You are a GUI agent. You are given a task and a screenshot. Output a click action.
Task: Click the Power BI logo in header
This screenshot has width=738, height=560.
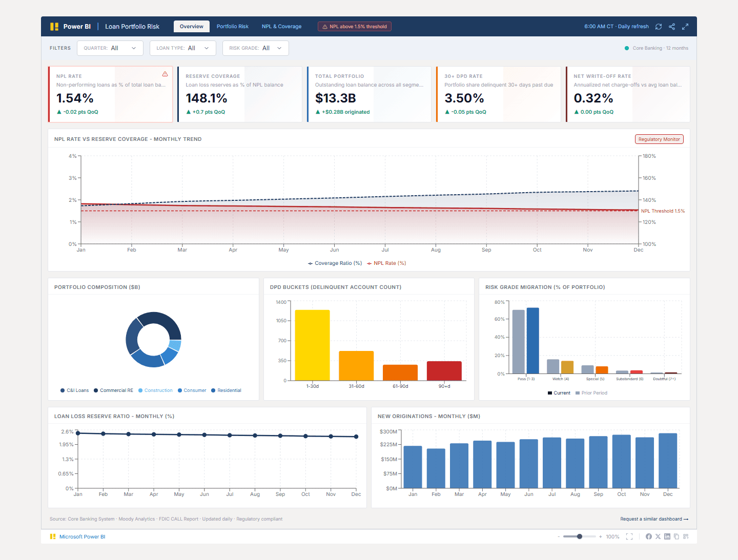click(54, 27)
